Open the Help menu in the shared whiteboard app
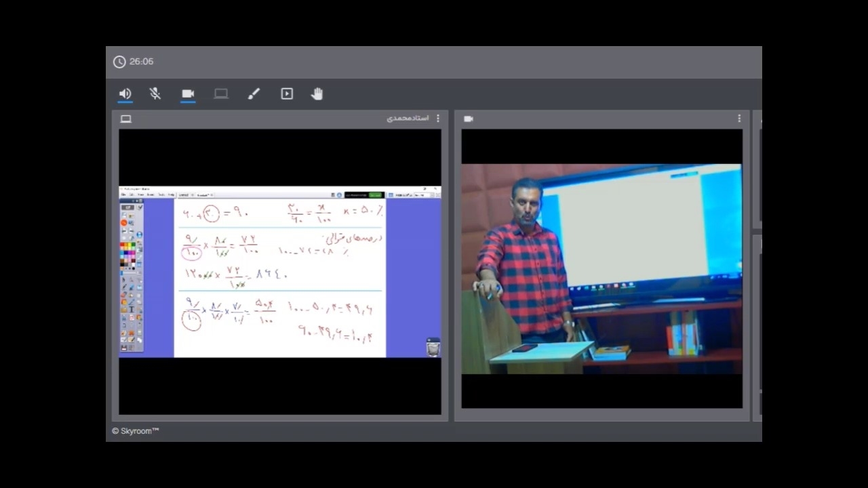The width and height of the screenshot is (868, 488). tap(171, 195)
